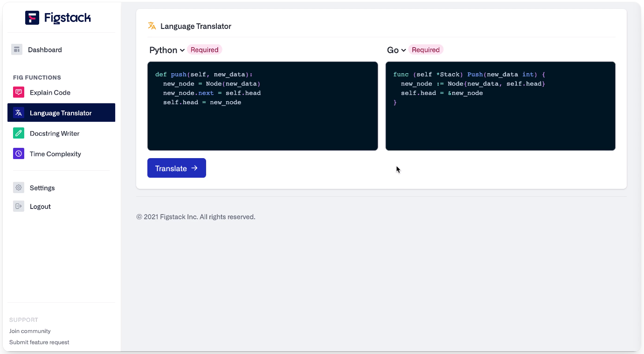Click the 'new_node.next = self.head' code line
The image size is (644, 354).
pos(212,93)
